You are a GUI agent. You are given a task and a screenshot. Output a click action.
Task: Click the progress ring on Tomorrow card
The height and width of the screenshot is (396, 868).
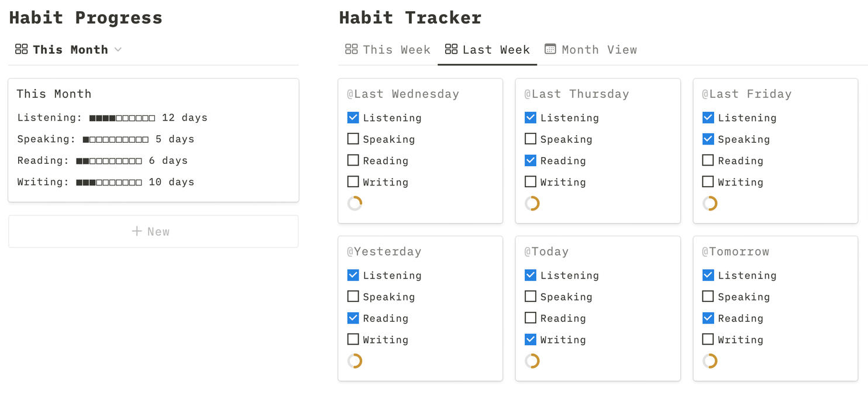[710, 361]
